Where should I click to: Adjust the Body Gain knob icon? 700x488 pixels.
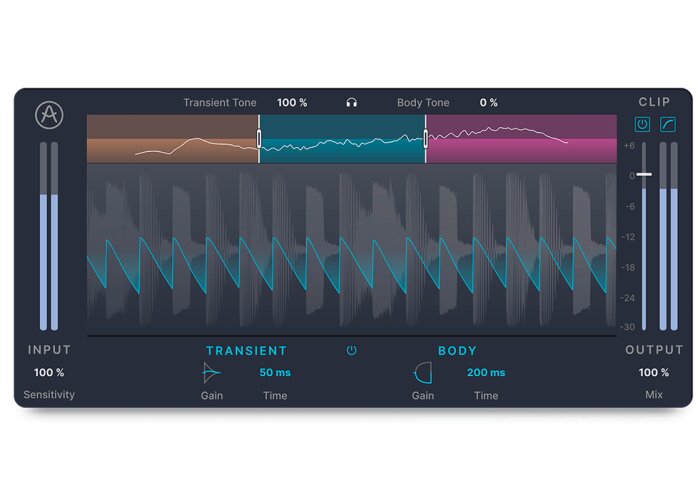(x=422, y=373)
